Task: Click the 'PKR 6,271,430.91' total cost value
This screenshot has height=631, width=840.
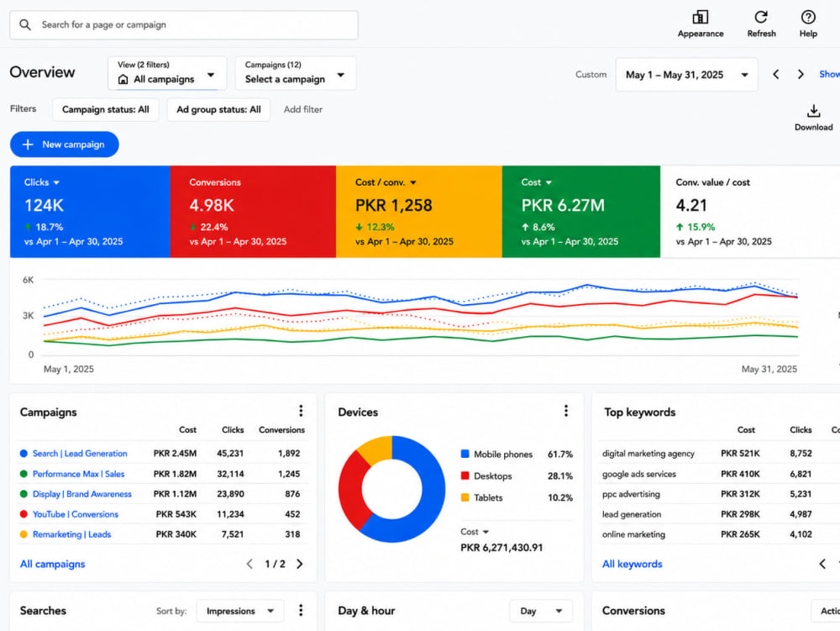Action: coord(501,548)
